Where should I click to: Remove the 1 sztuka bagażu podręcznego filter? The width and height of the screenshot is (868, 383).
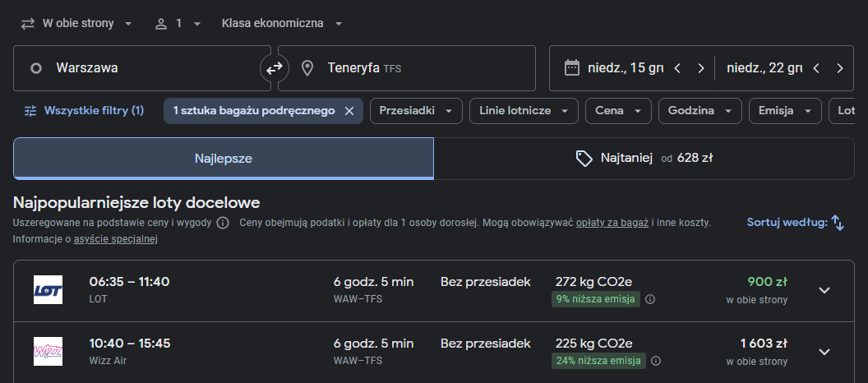point(349,111)
